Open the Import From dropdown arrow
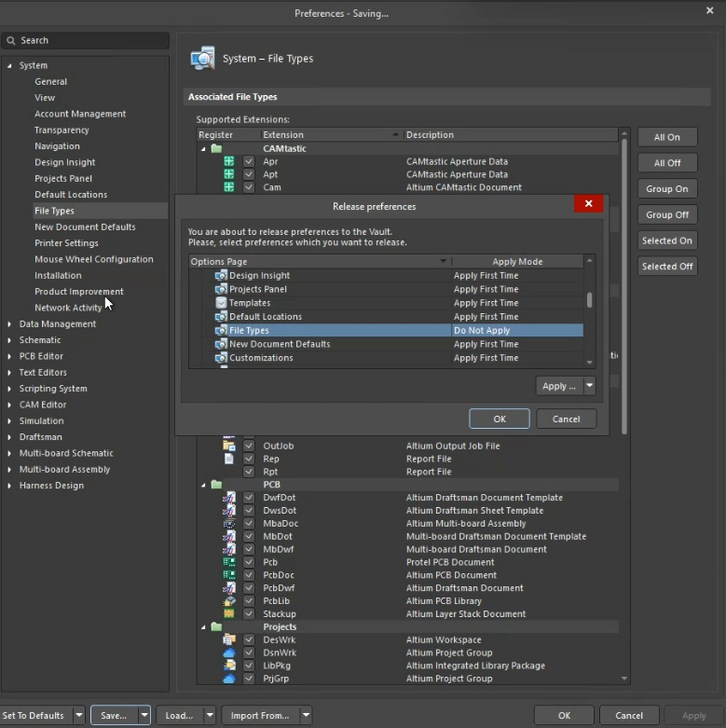 point(306,716)
